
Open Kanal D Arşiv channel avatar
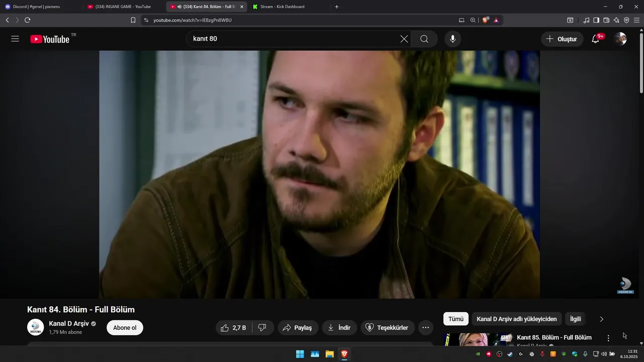click(35, 327)
